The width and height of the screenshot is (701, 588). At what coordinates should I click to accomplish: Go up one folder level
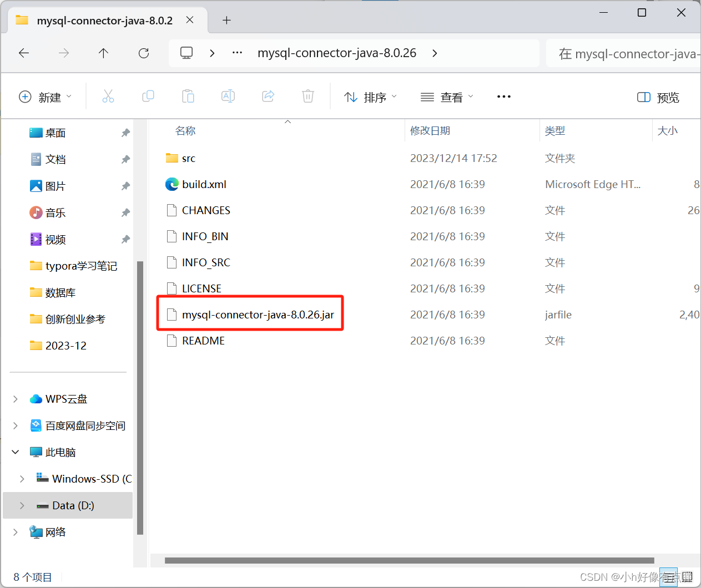coord(103,53)
